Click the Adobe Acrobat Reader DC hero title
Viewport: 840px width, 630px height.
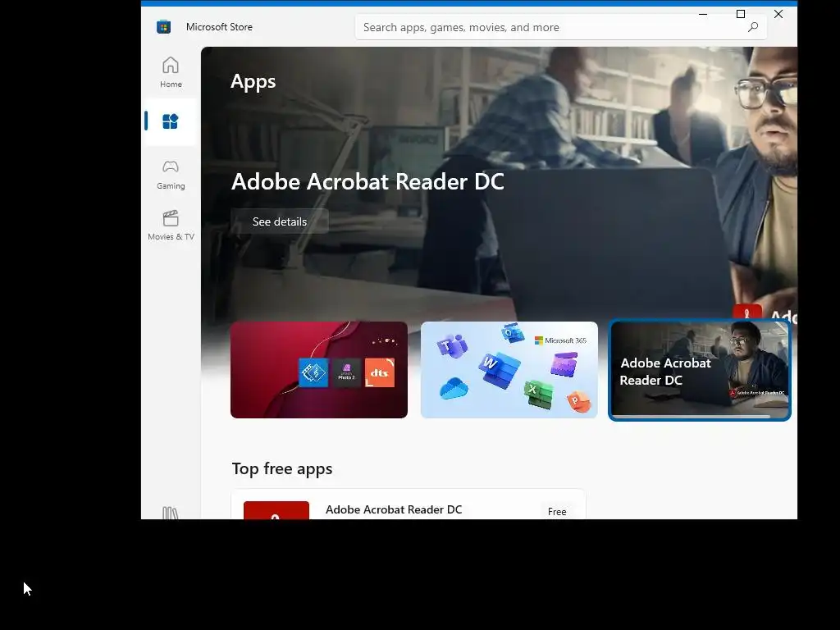coord(367,181)
